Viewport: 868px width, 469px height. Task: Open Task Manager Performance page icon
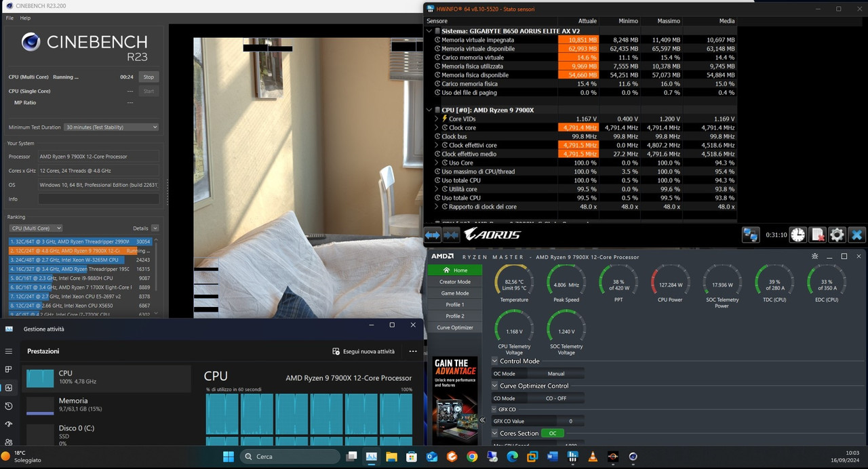(x=9, y=388)
